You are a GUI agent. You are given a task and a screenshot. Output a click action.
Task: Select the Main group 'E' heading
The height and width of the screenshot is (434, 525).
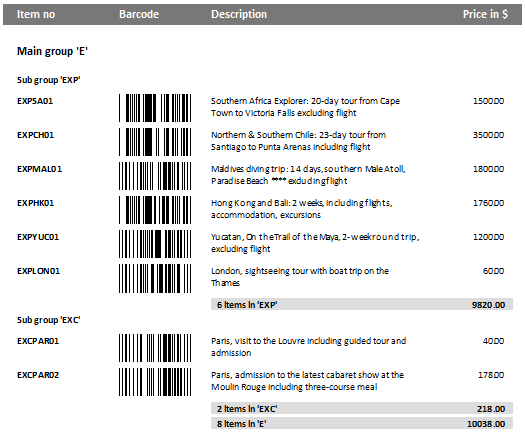[53, 51]
